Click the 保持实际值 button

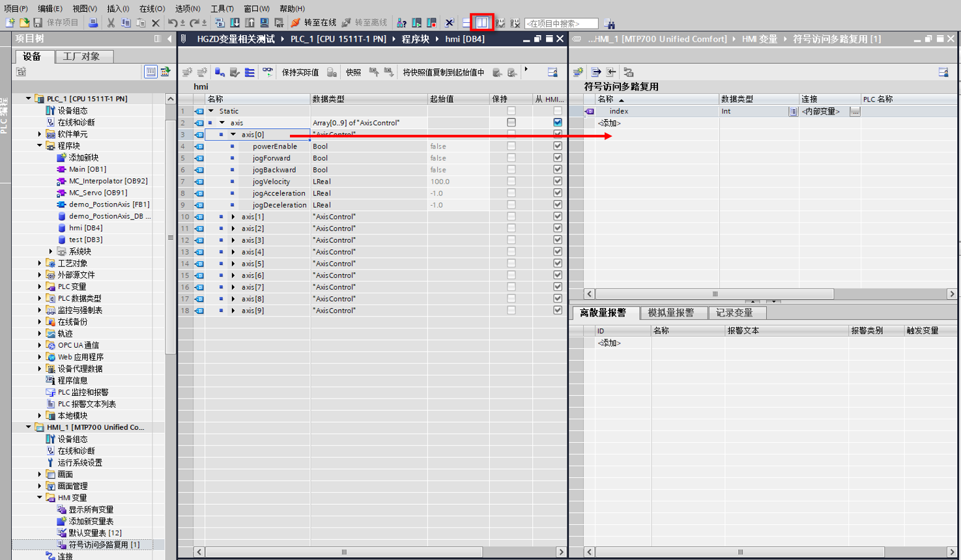(300, 72)
